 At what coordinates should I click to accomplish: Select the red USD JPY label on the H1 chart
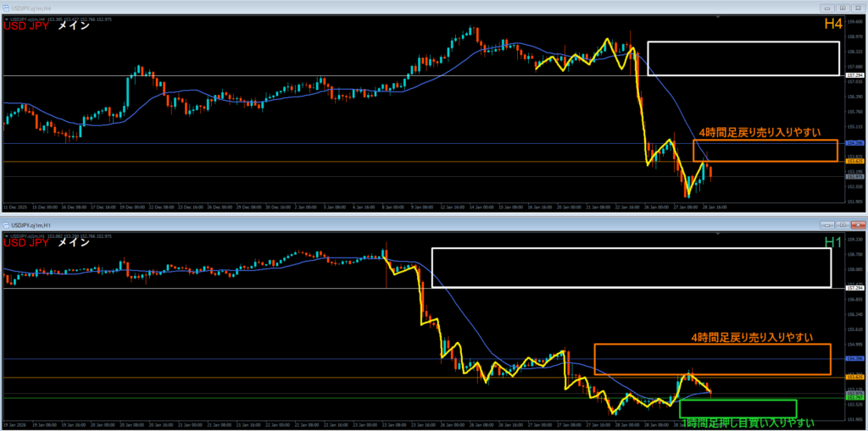[26, 243]
